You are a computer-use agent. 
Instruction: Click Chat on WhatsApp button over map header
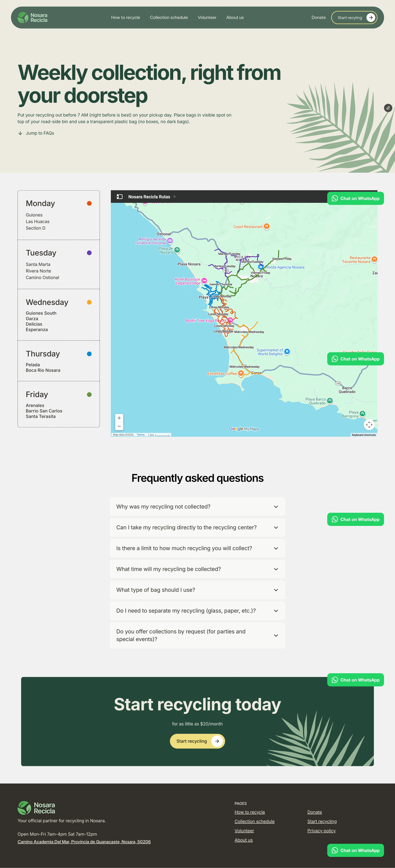(355, 198)
